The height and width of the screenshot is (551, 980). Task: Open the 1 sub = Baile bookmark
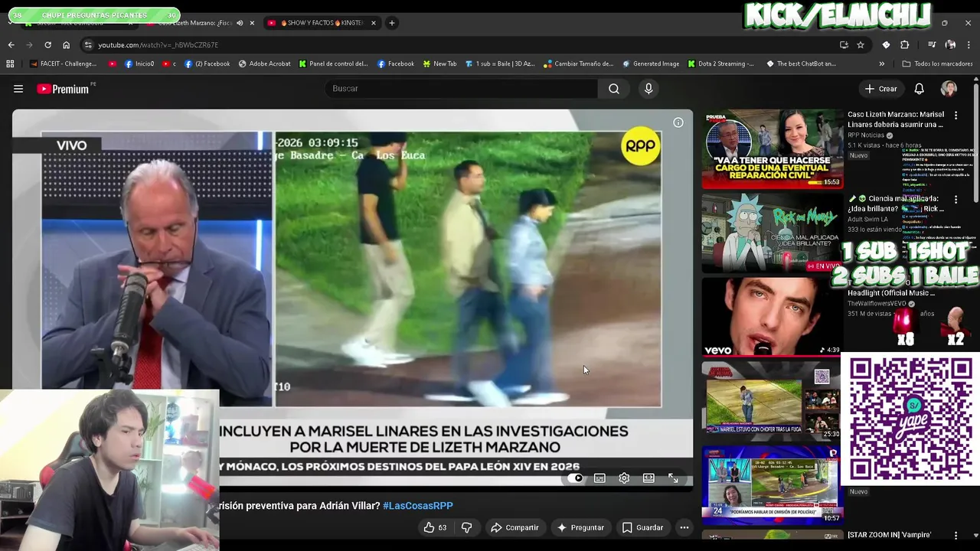(x=499, y=64)
